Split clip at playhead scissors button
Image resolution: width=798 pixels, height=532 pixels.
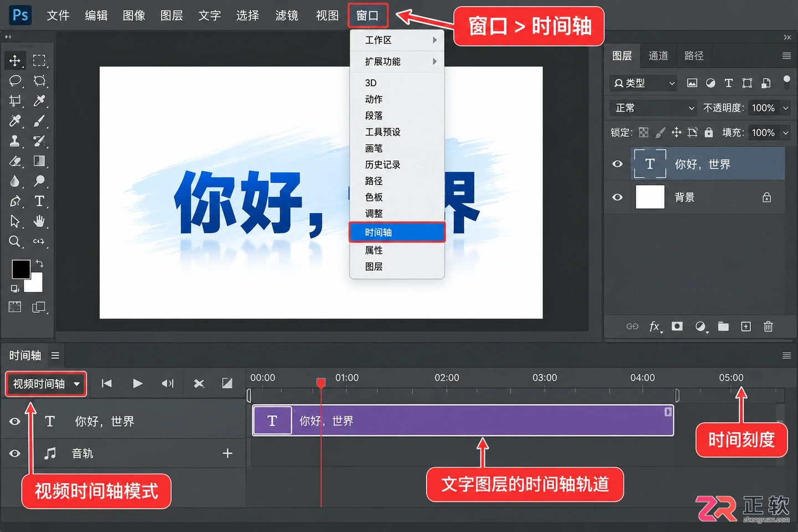(x=199, y=383)
